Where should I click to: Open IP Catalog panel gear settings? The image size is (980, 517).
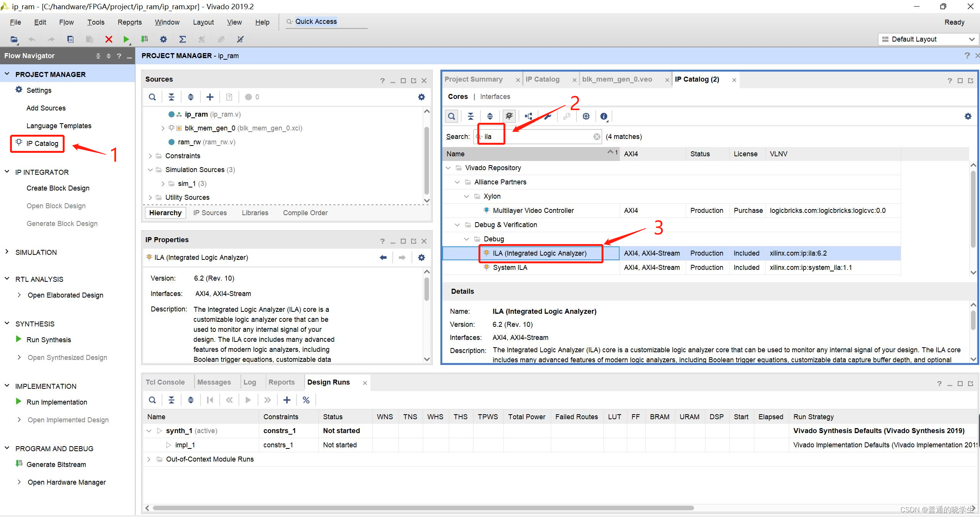968,116
